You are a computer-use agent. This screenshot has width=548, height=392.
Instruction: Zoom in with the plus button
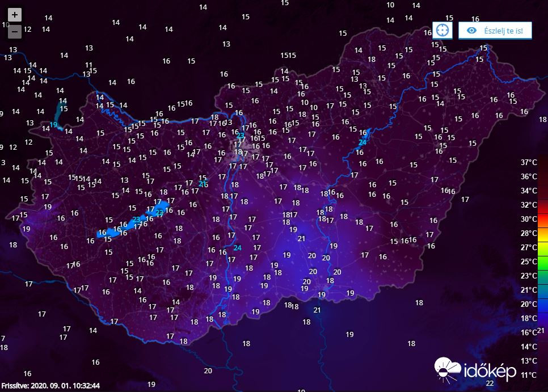point(15,15)
